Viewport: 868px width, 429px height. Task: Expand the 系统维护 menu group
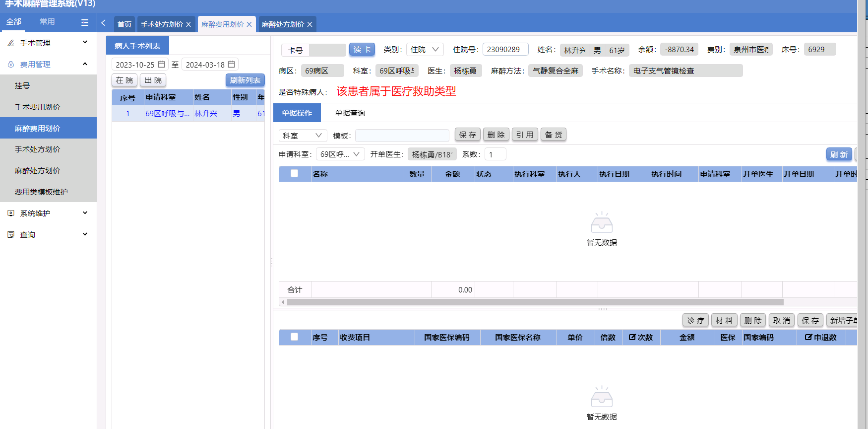tap(85, 213)
